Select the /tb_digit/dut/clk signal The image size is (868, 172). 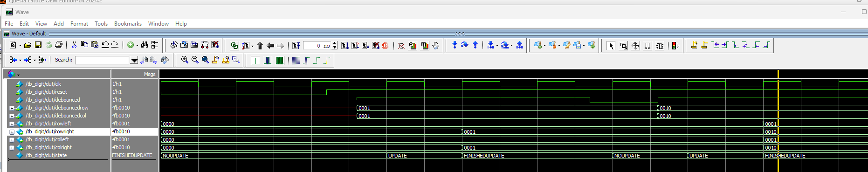[x=43, y=84]
